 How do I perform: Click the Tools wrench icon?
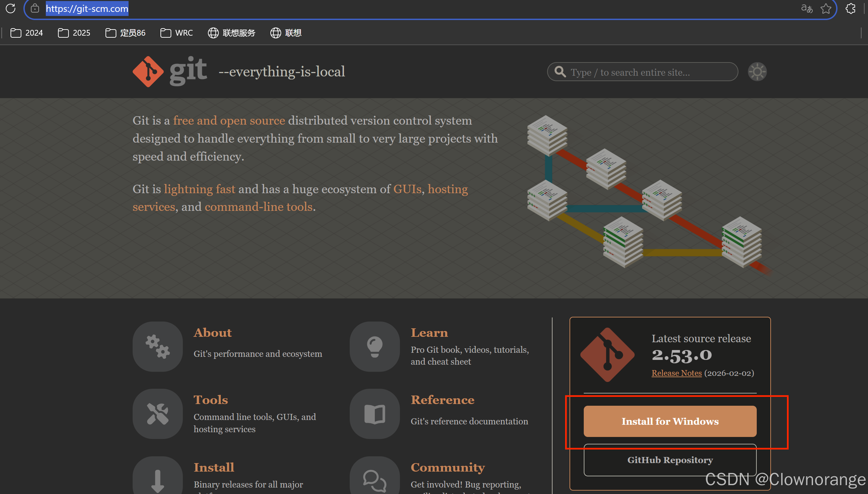[x=157, y=414]
